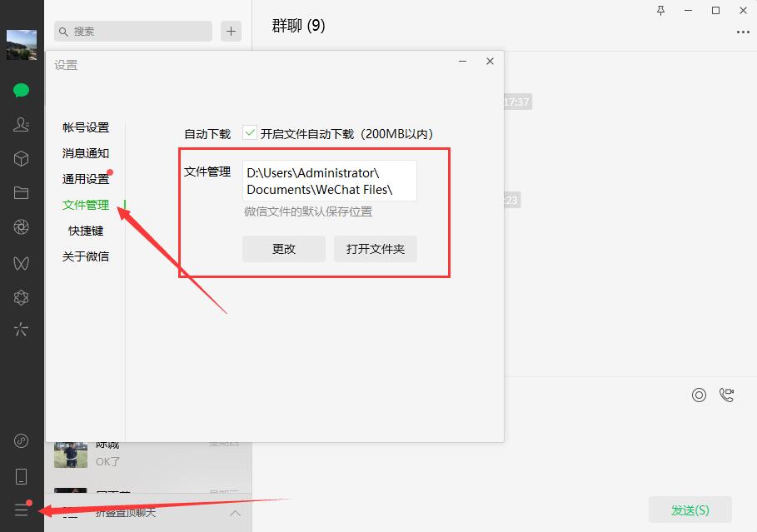Viewport: 757px width, 532px height.
Task: Pin the window using pin icon
Action: click(x=660, y=12)
